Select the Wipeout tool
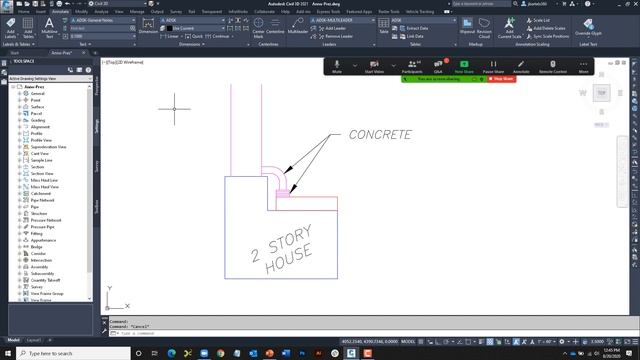640x360 pixels. click(467, 26)
